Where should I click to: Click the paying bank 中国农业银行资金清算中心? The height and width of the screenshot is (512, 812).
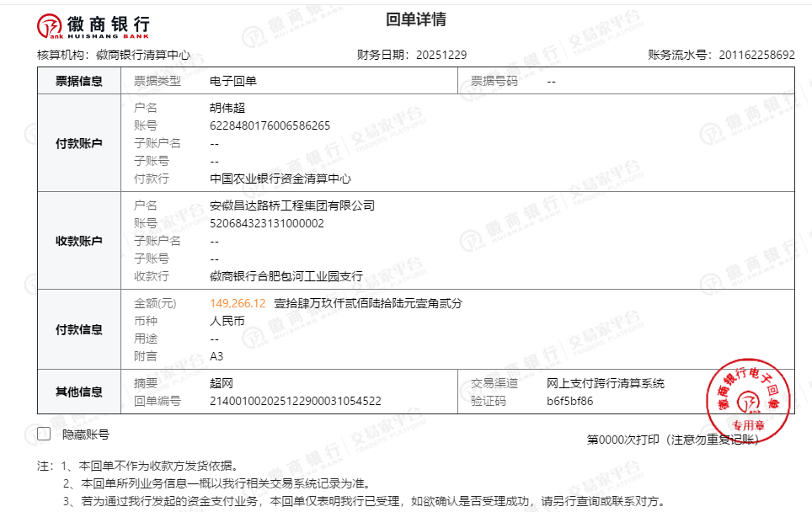point(280,179)
